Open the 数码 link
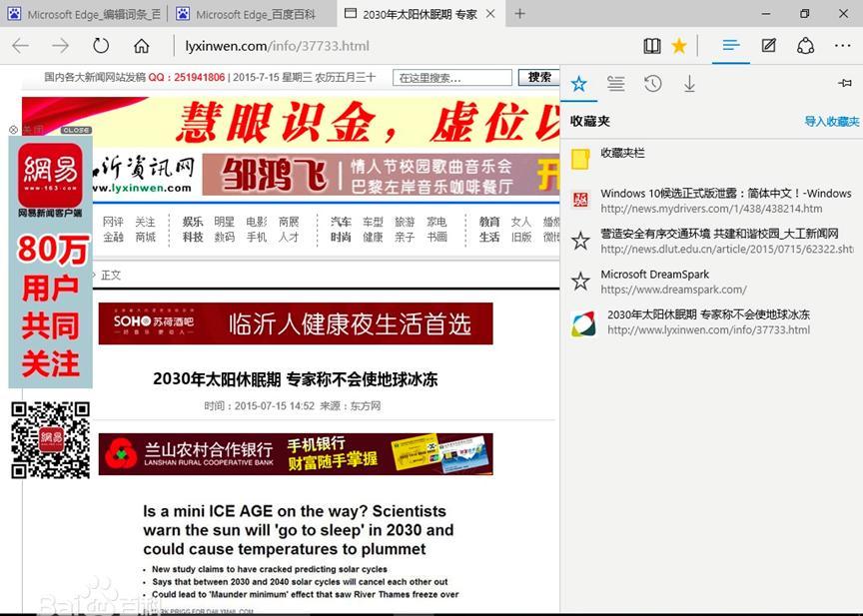The width and height of the screenshot is (863, 616). tap(224, 237)
